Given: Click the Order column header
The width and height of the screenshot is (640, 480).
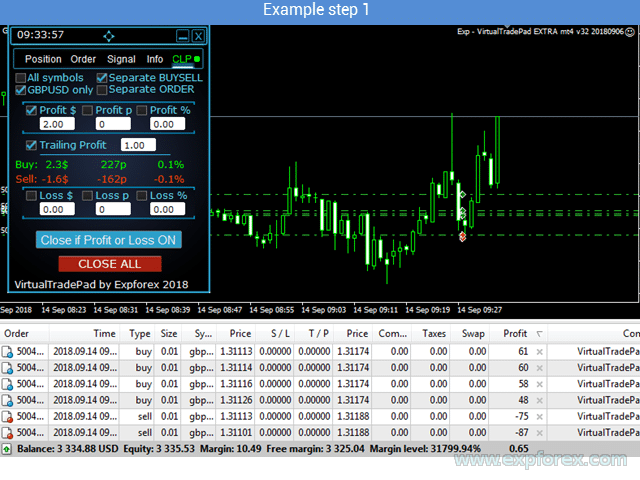Looking at the screenshot, I should (25, 333).
